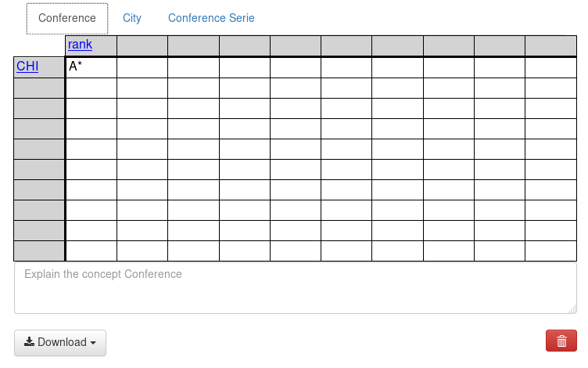Select the empty column header next to rank
The image size is (588, 368).
click(x=142, y=45)
